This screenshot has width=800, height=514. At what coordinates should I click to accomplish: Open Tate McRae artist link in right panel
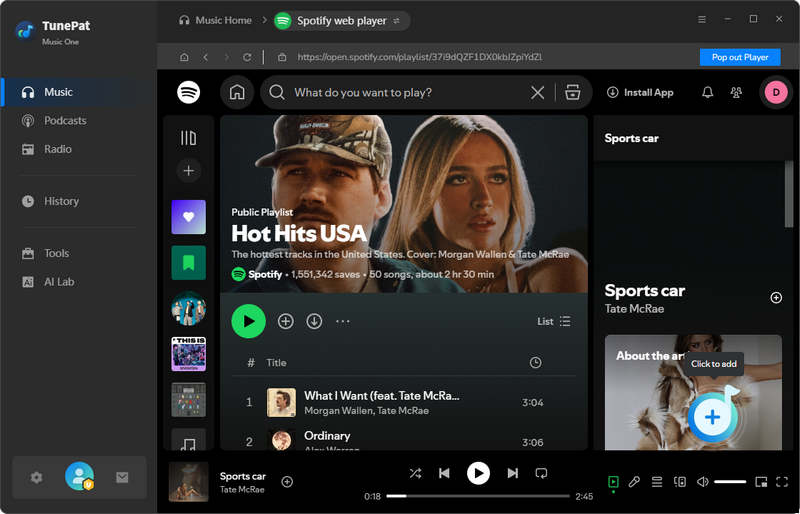tap(634, 309)
